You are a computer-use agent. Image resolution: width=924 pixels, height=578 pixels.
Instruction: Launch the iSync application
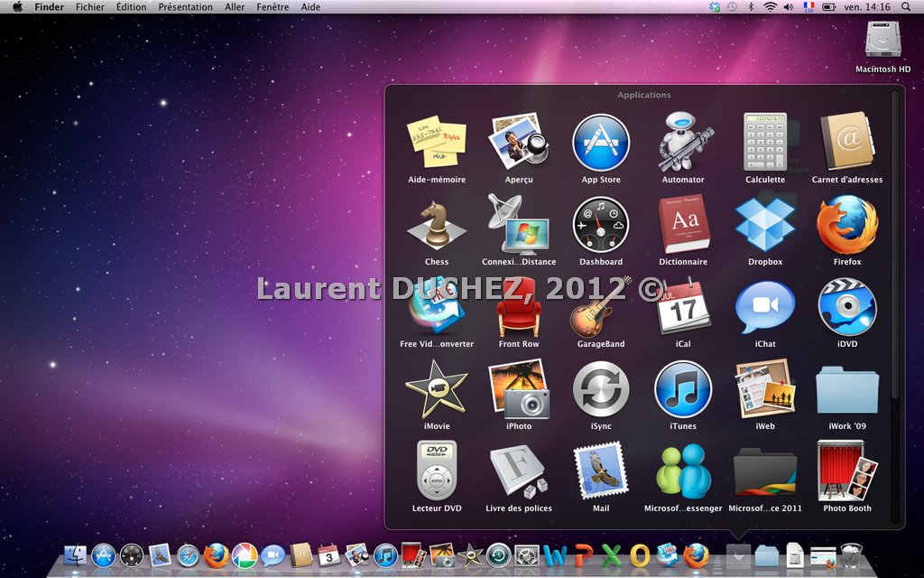(601, 390)
